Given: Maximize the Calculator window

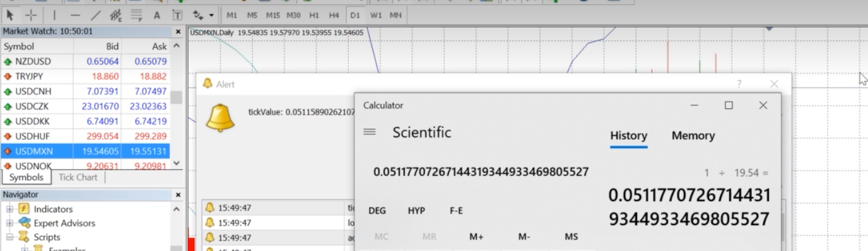Looking at the screenshot, I should pyautogui.click(x=729, y=105).
